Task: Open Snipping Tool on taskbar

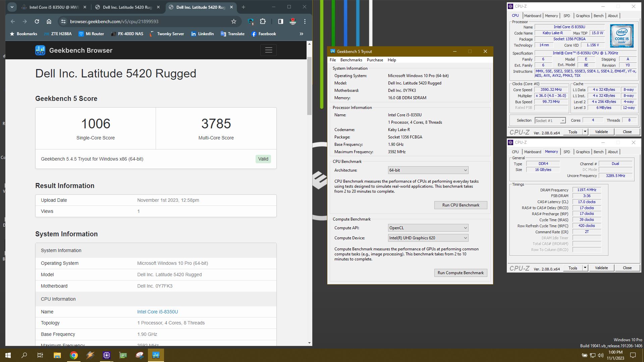Action: click(140, 355)
